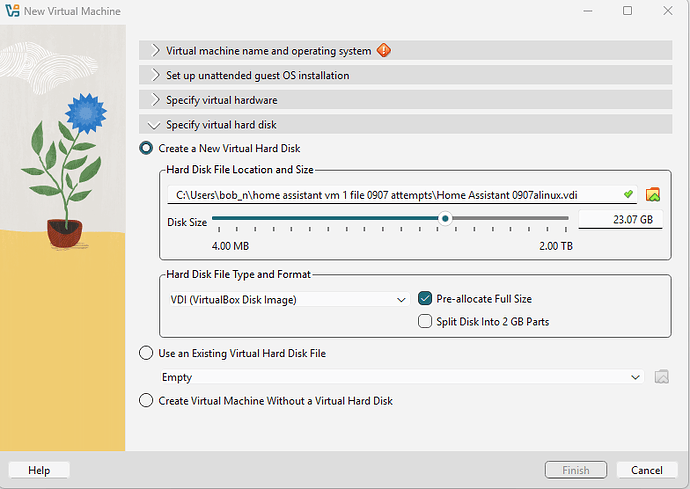690x489 pixels.
Task: Open the Empty existing disk dropdown
Action: 401,377
